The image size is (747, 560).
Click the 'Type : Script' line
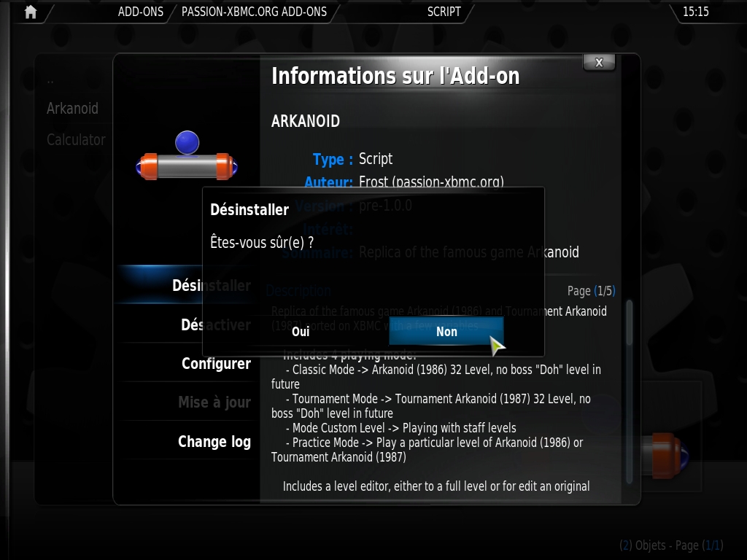pyautogui.click(x=352, y=159)
